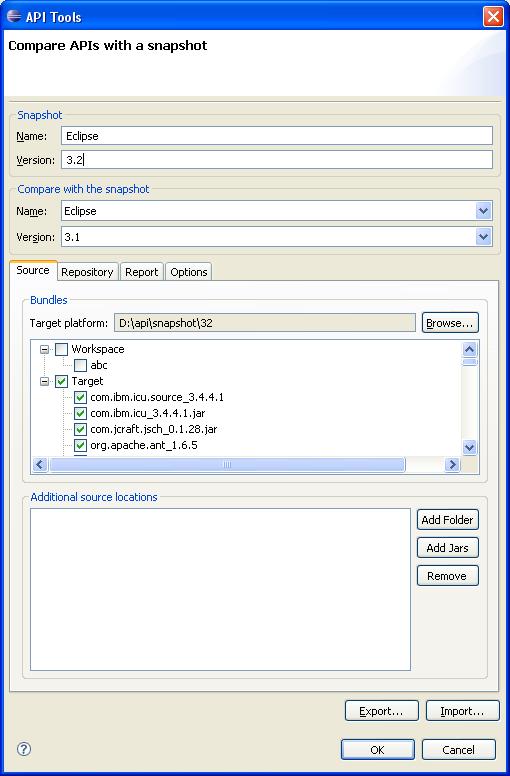Screen dimensions: 510x776
Task: Click the Remove button
Action: coord(448,576)
